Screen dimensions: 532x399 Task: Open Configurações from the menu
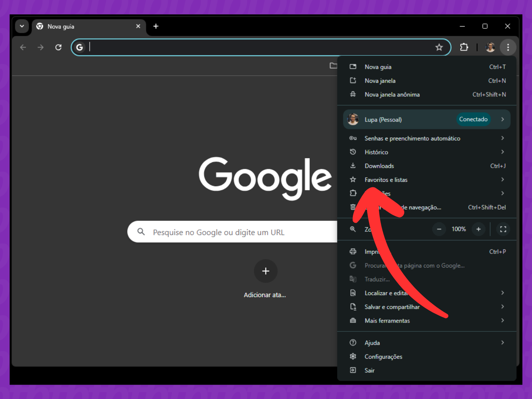(x=383, y=357)
